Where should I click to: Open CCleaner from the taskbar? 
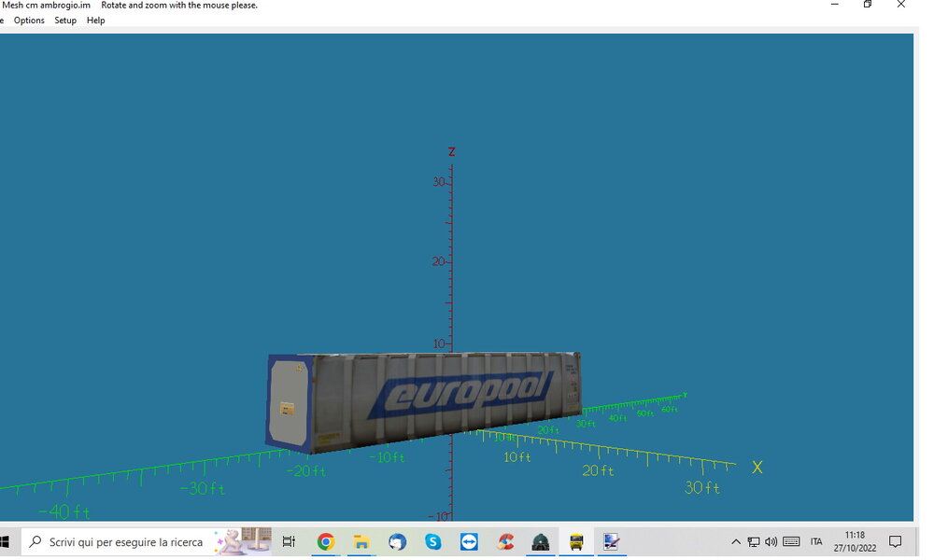click(505, 541)
